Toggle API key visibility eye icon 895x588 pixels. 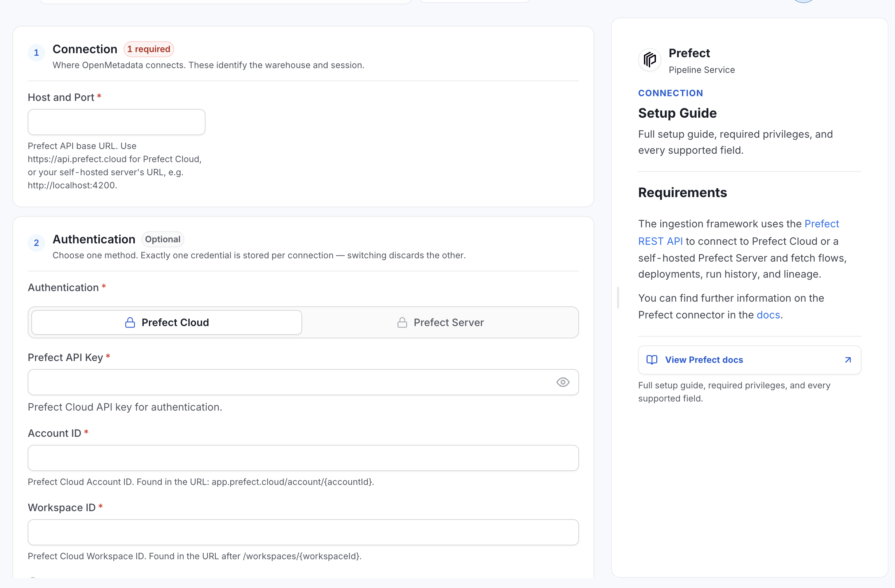click(x=563, y=383)
